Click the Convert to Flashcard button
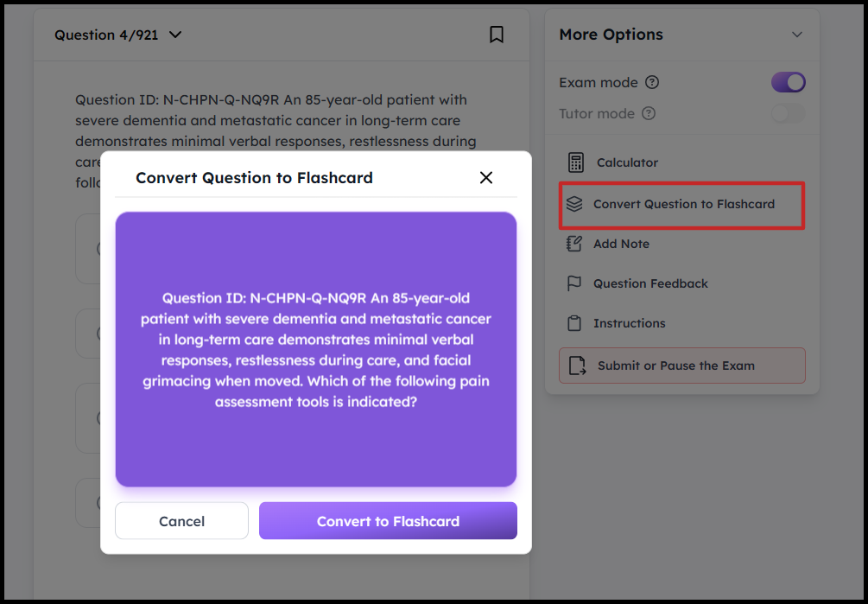Viewport: 868px width, 604px height. pos(388,521)
